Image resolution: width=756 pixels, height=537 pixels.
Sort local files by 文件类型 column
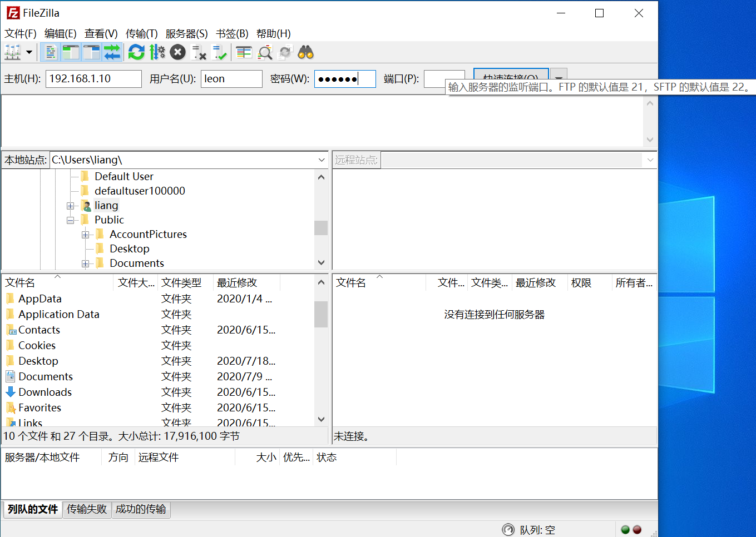point(186,282)
